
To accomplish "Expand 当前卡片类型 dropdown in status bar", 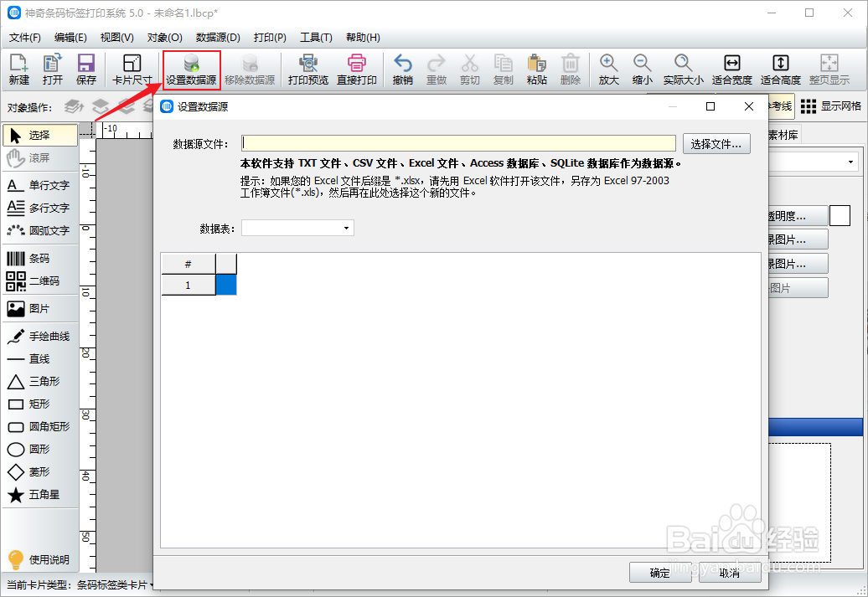I will (151, 584).
